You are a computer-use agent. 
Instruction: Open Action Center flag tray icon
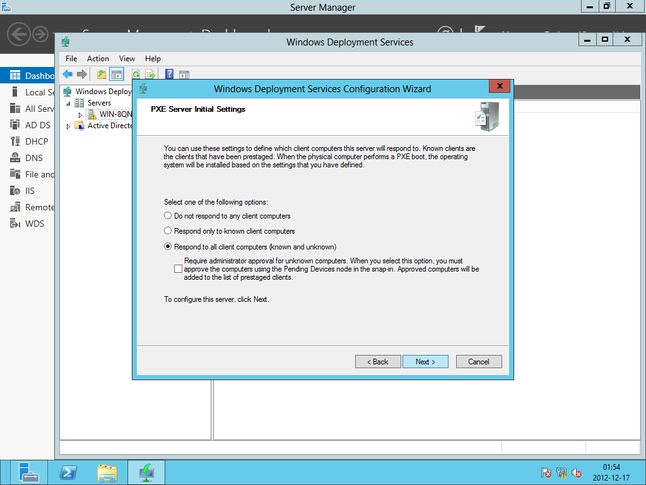[546, 473]
